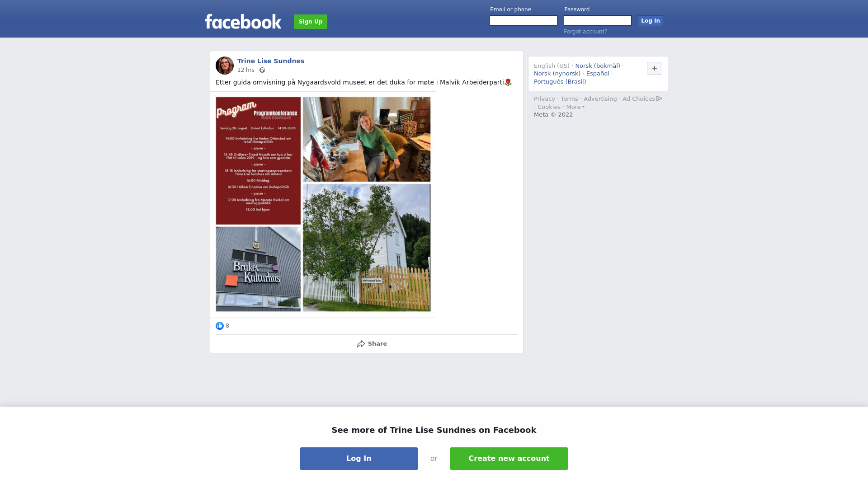The image size is (868, 488).
Task: Focus the Email or phone field
Action: 524,21
